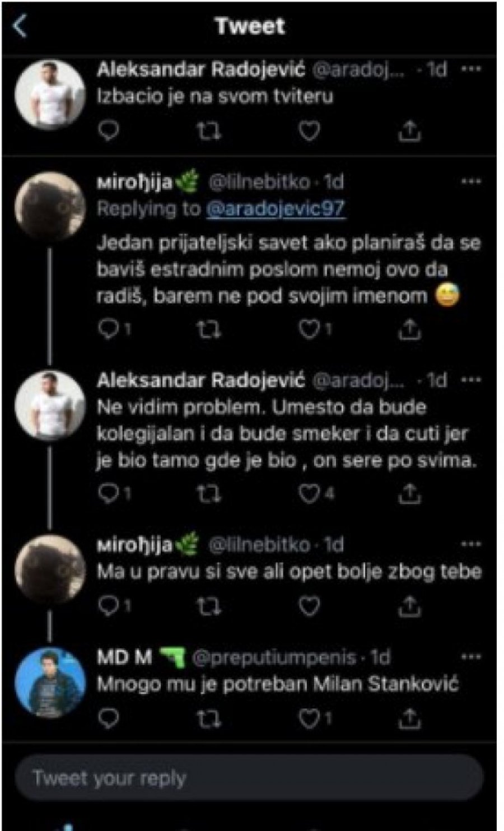The width and height of the screenshot is (504, 831).
Task: Tap the back arrow in header
Action: tap(20, 26)
